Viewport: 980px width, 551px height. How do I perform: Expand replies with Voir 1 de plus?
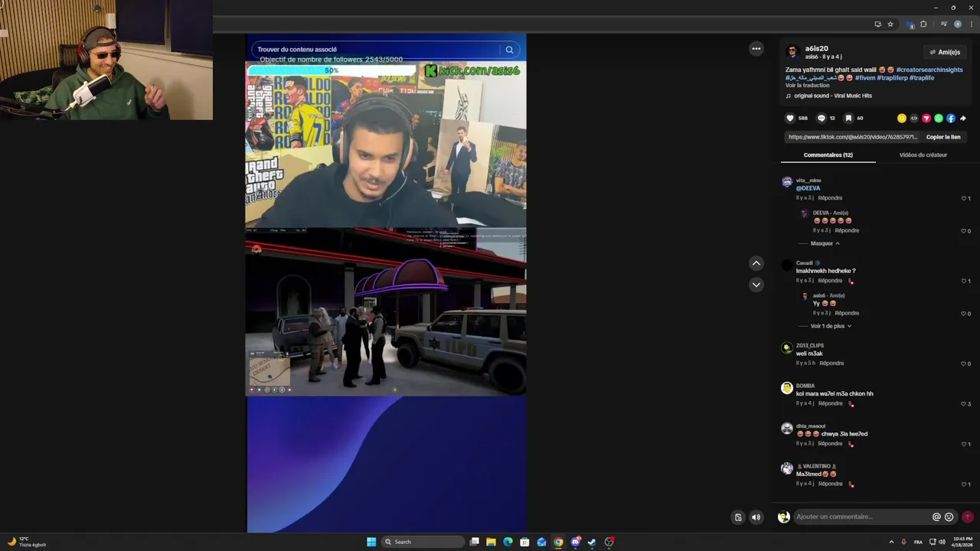tap(831, 326)
